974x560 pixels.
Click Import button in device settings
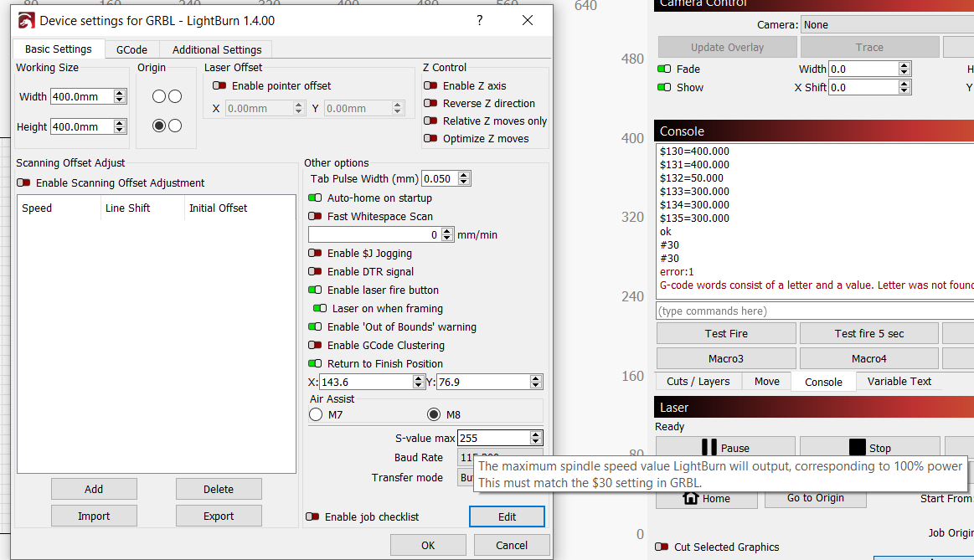(94, 516)
